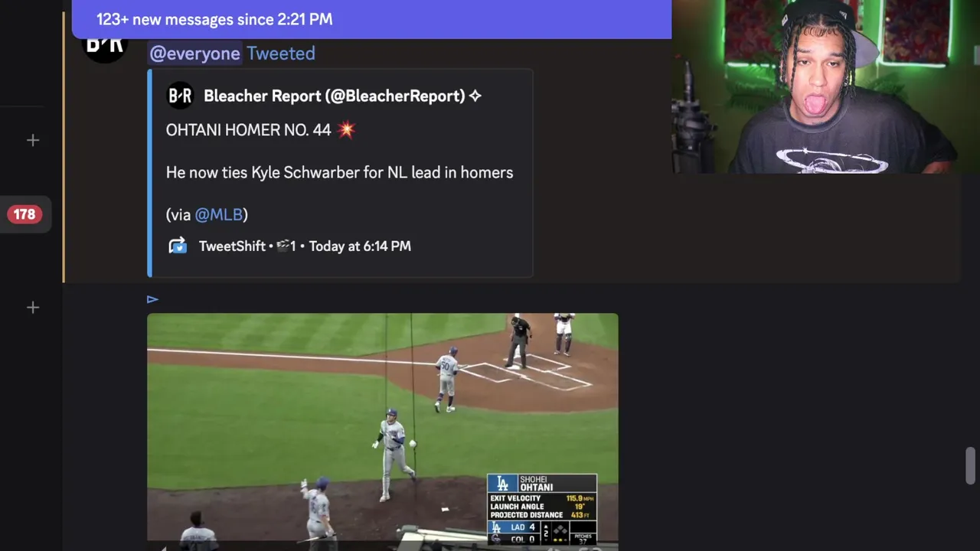Click the upper plus icon in left sidebar

coord(33,140)
